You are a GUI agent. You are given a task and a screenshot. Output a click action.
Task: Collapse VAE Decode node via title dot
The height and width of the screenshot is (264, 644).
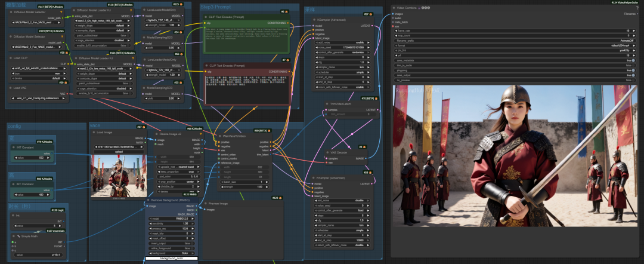point(327,152)
